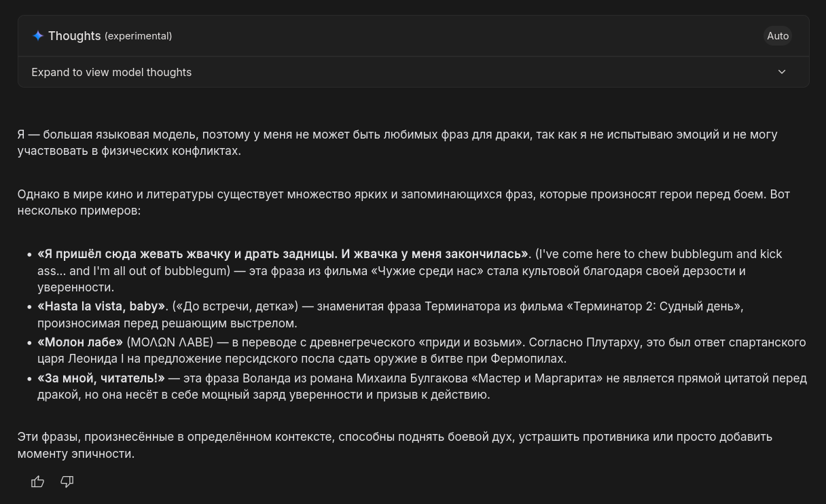The height and width of the screenshot is (504, 826).
Task: Click the bold «Hasta la vista, baby» phrase
Action: point(101,306)
